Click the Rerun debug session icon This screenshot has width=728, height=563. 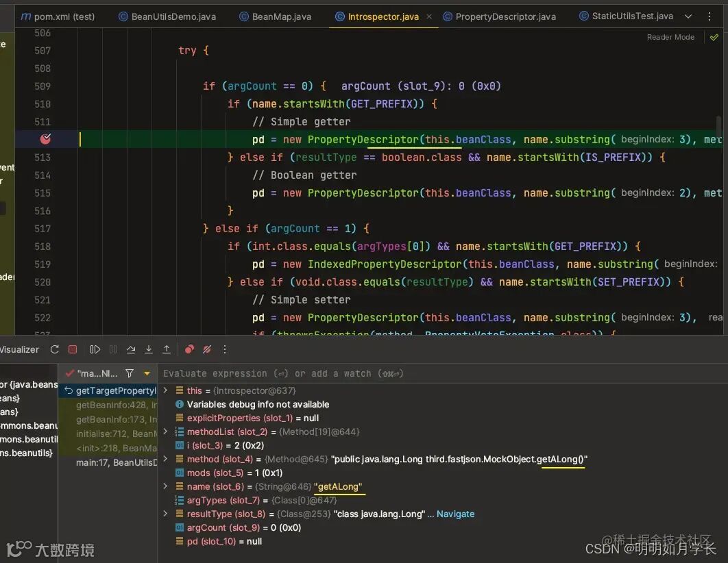pos(55,349)
